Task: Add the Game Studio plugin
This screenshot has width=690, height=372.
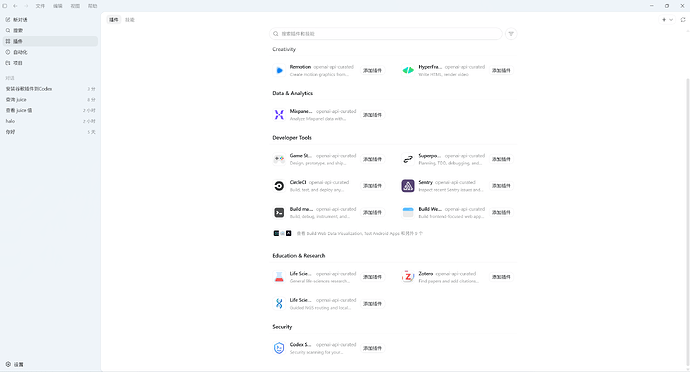Action: [x=372, y=159]
